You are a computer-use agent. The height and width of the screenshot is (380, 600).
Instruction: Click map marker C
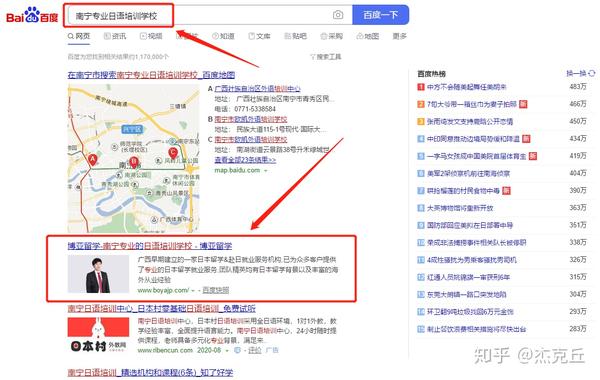tap(173, 153)
